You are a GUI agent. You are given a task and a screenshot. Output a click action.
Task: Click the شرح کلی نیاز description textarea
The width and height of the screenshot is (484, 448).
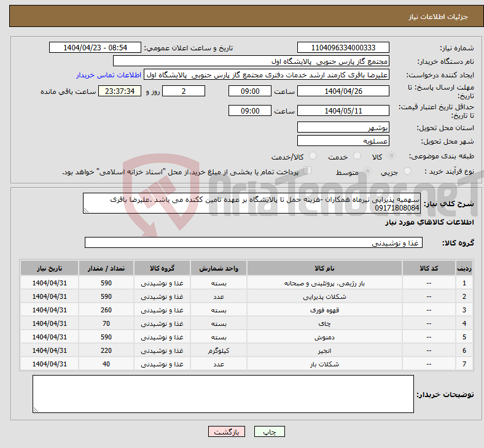tap(252, 203)
